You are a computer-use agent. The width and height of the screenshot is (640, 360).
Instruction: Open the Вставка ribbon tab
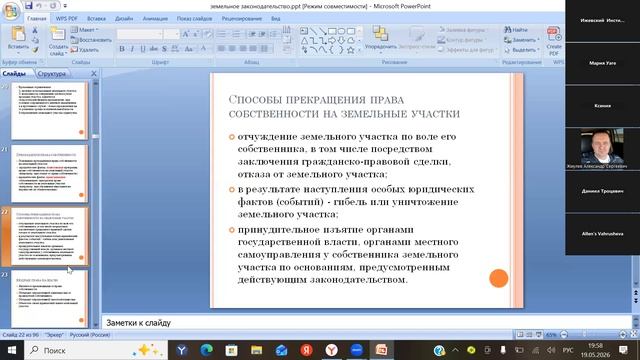pos(96,18)
